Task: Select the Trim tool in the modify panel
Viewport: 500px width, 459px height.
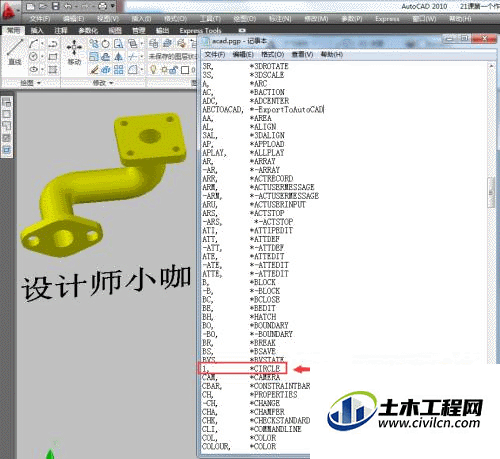Action: tap(133, 56)
